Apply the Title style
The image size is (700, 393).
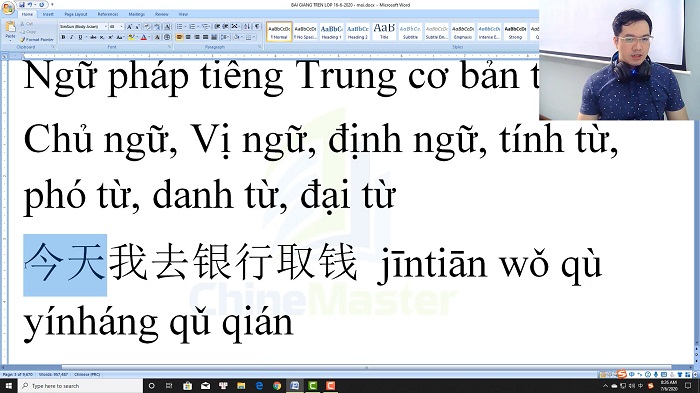[384, 32]
